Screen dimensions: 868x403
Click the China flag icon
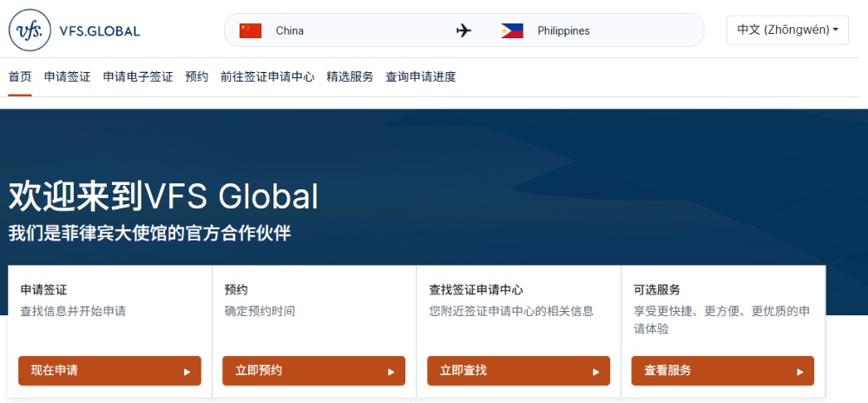(251, 30)
